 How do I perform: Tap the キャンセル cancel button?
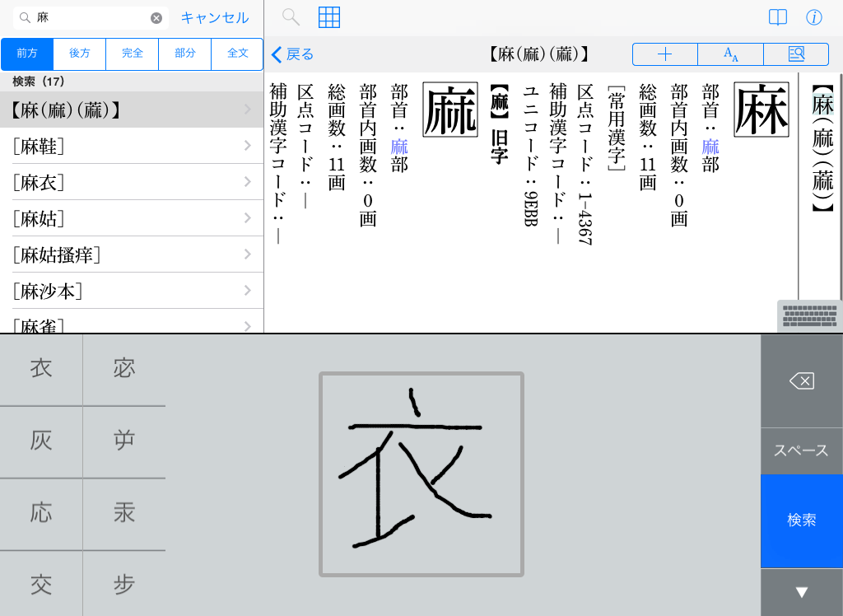[214, 18]
